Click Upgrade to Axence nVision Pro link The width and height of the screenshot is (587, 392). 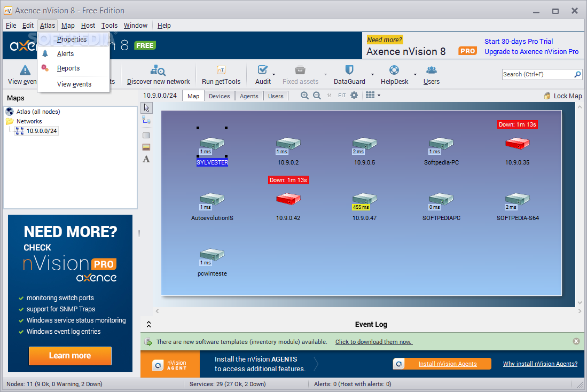click(x=531, y=52)
